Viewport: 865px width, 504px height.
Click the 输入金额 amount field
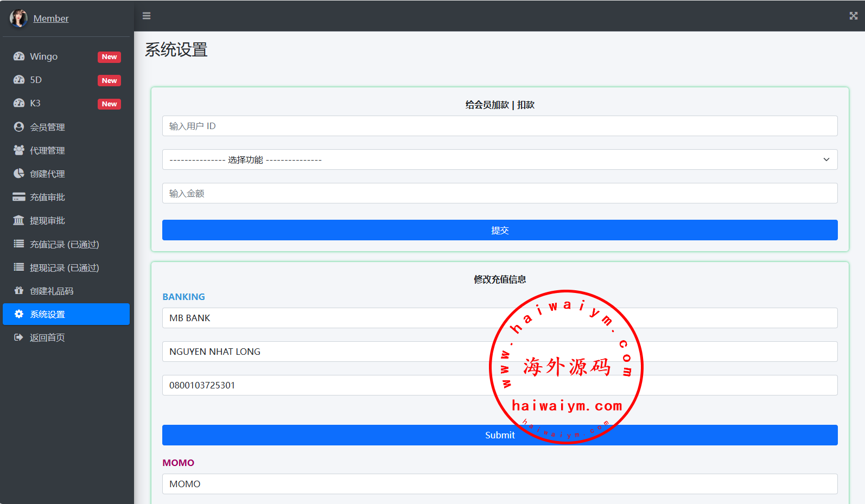pyautogui.click(x=499, y=193)
